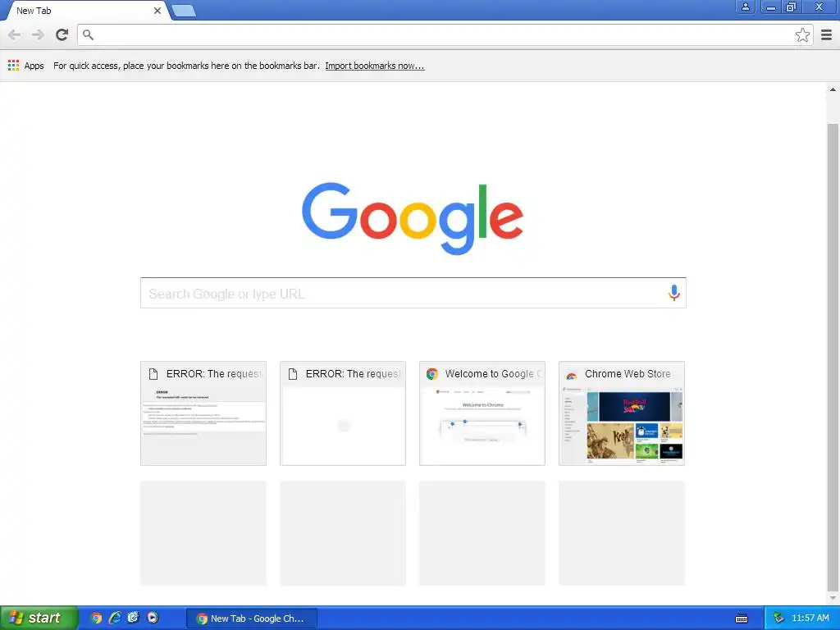840x630 pixels.
Task: Click the scrollbar down arrow
Action: [x=833, y=598]
